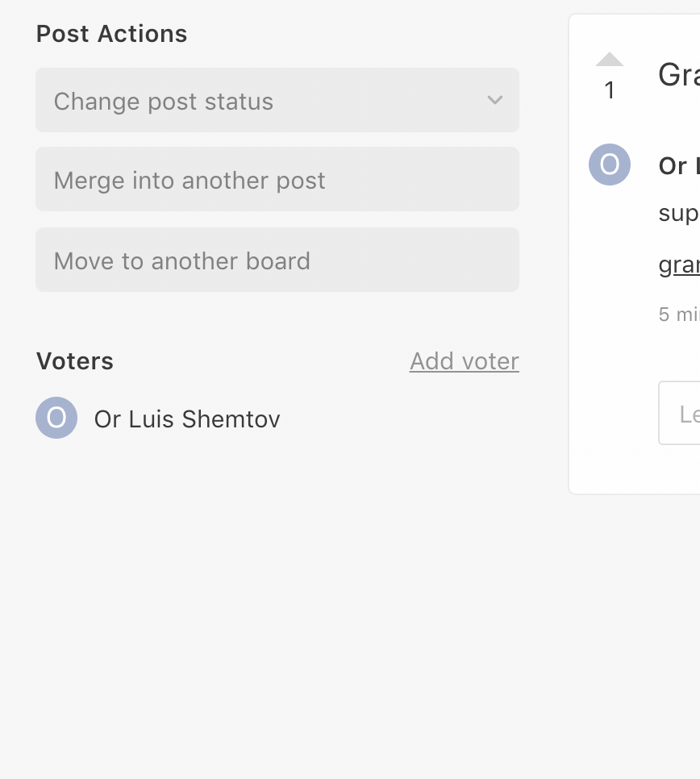The height and width of the screenshot is (779, 700).
Task: Click the upvote triangle arrow
Action: click(x=609, y=59)
